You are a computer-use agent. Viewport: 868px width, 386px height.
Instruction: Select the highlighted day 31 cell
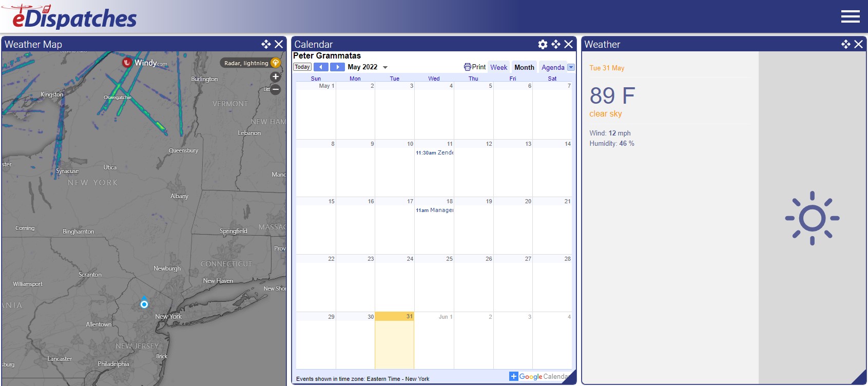click(x=394, y=340)
